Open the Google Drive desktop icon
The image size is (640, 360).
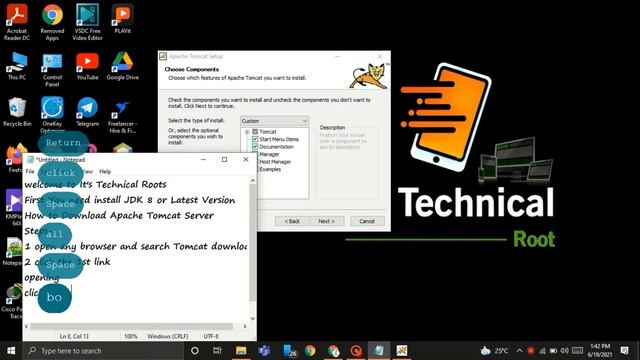coord(122,65)
